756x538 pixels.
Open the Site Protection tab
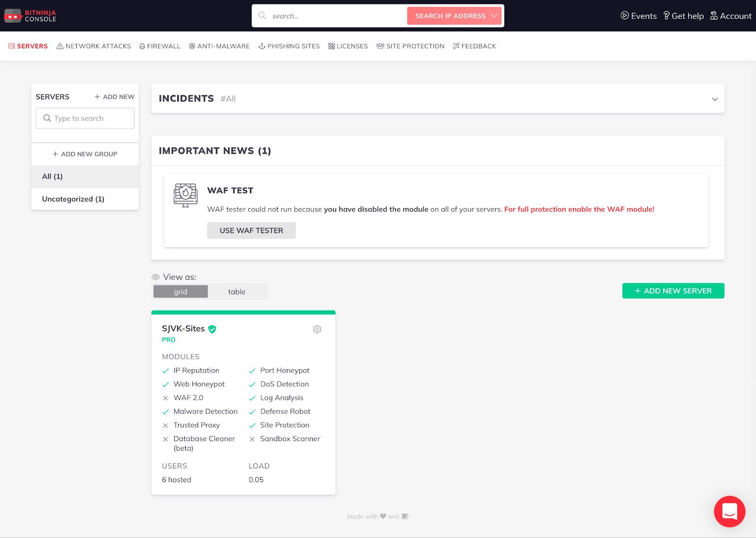(411, 46)
